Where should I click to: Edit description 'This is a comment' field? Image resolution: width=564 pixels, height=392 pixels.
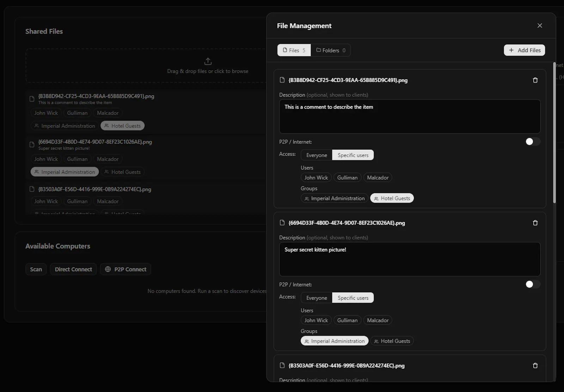coord(410,116)
